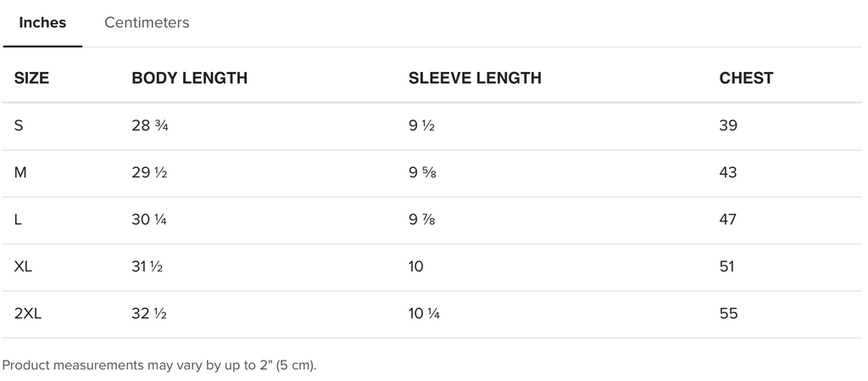Select the 2XL size row label
This screenshot has height=381, width=868.
pos(28,314)
